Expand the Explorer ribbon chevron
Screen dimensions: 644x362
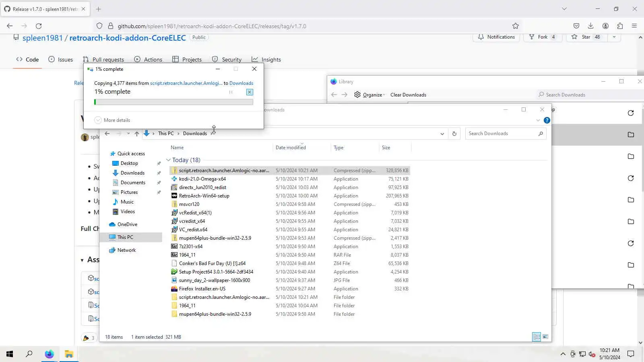coord(538,120)
